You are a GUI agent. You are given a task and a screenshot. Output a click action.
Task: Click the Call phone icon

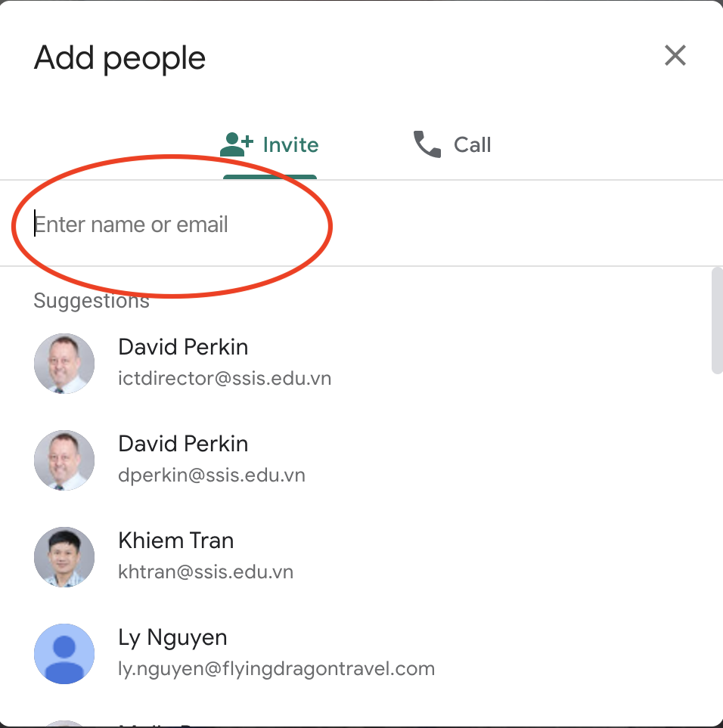tap(427, 144)
